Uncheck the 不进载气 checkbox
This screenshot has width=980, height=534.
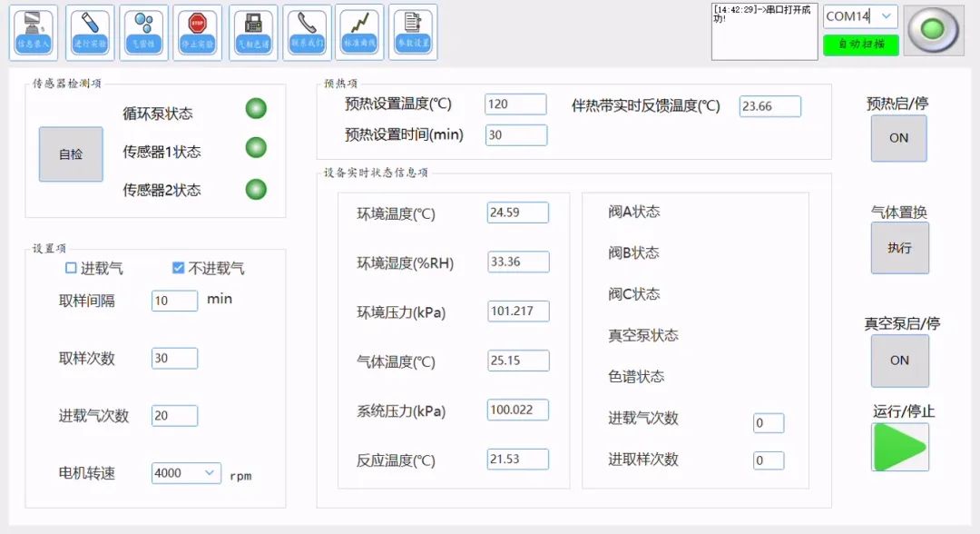coord(179,268)
